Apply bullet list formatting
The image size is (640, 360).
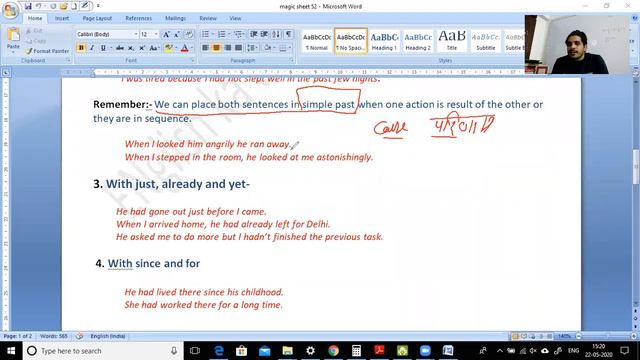click(x=205, y=34)
